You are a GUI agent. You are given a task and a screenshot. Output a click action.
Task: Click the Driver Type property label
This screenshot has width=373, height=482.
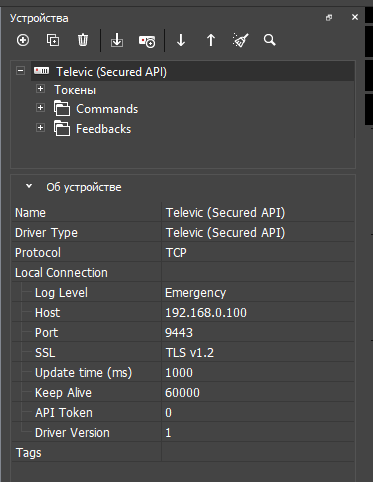[x=46, y=233]
